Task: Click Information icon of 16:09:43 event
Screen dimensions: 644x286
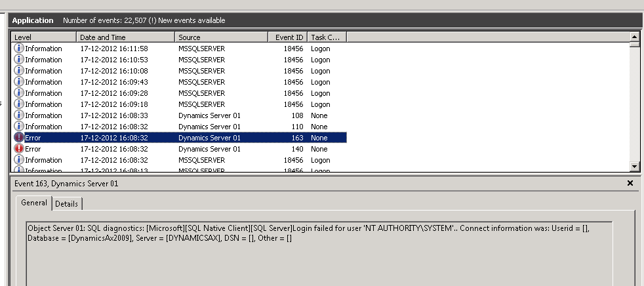Action: pyautogui.click(x=19, y=81)
